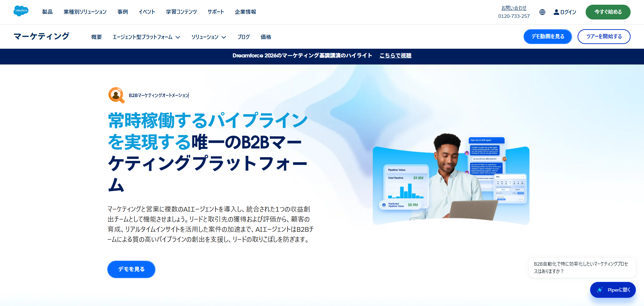Screen dimensions: 644x306
Task: Expand the ソリューション dropdown
Action: (209, 37)
